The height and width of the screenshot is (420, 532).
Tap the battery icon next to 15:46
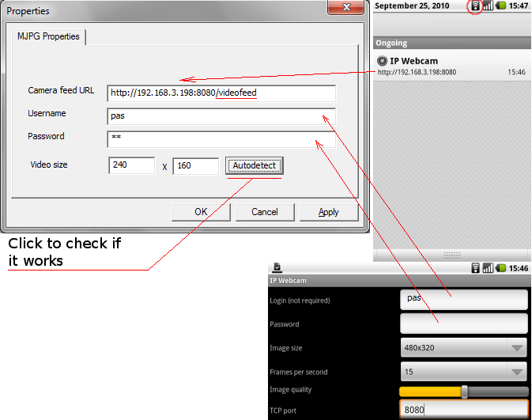500,268
